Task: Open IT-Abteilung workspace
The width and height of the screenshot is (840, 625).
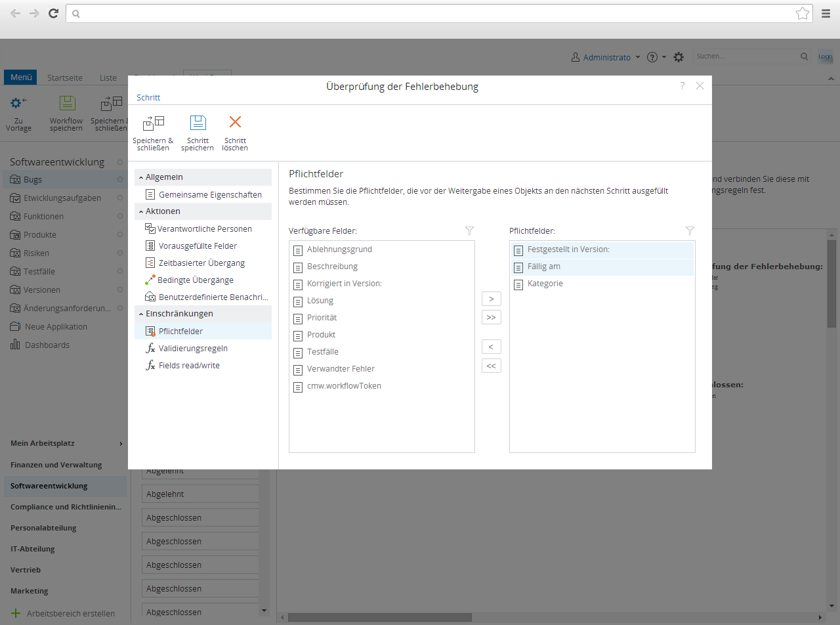Action: pos(33,549)
